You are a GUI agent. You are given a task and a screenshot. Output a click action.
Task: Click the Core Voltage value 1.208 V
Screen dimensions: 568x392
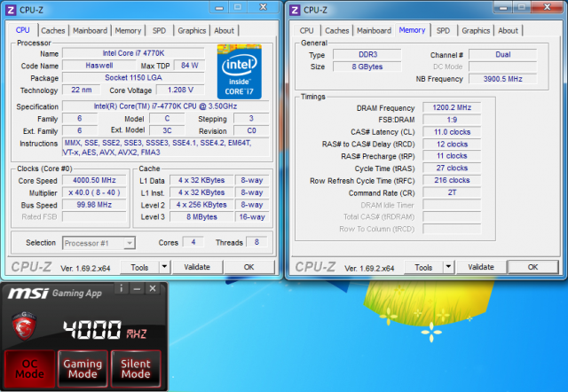click(x=180, y=90)
